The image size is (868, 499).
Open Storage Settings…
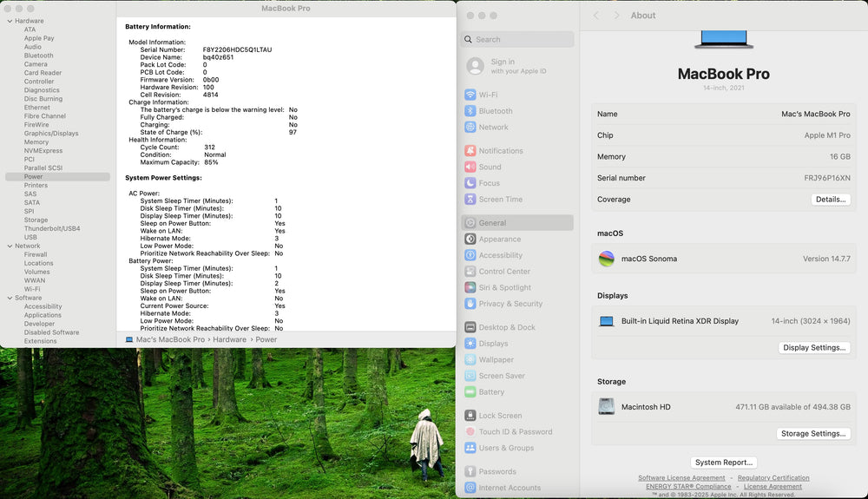pyautogui.click(x=812, y=434)
